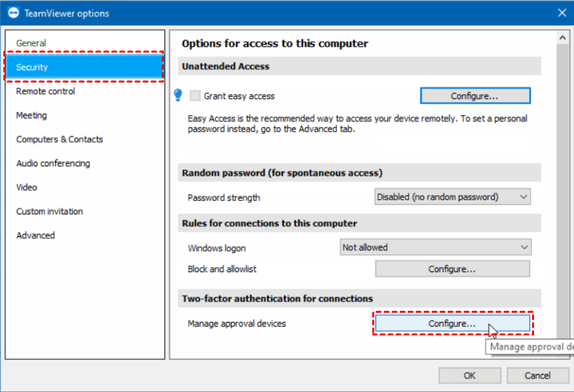Switch to the Advanced category
574x392 pixels.
tap(85, 236)
